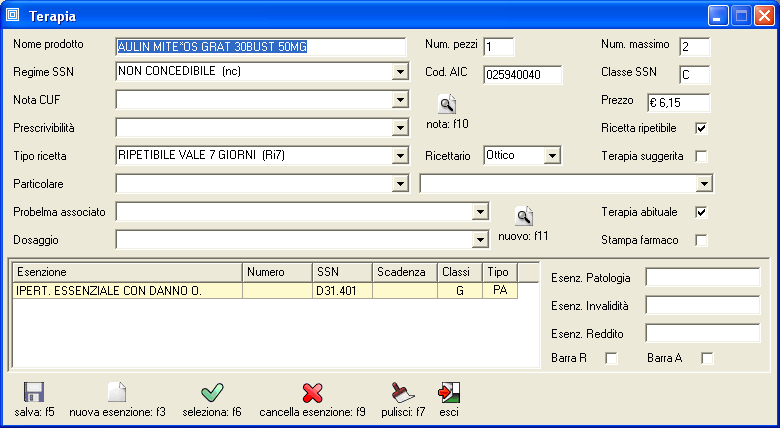This screenshot has height=428, width=780.
Task: Uncheck the Ricetta ripetibile checkbox
Action: (701, 128)
